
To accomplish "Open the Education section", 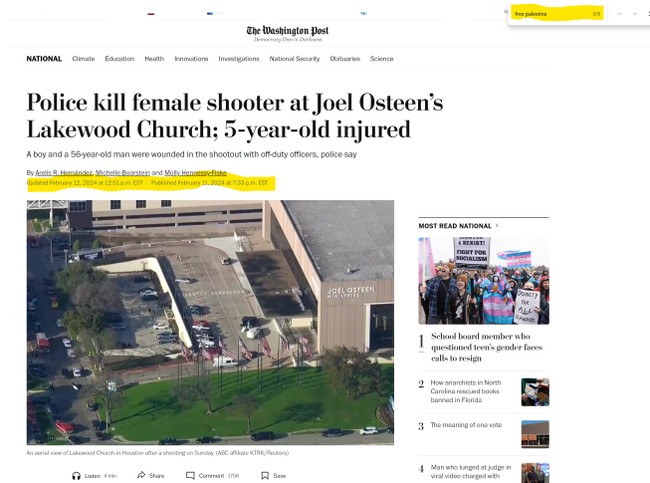I will pyautogui.click(x=119, y=59).
